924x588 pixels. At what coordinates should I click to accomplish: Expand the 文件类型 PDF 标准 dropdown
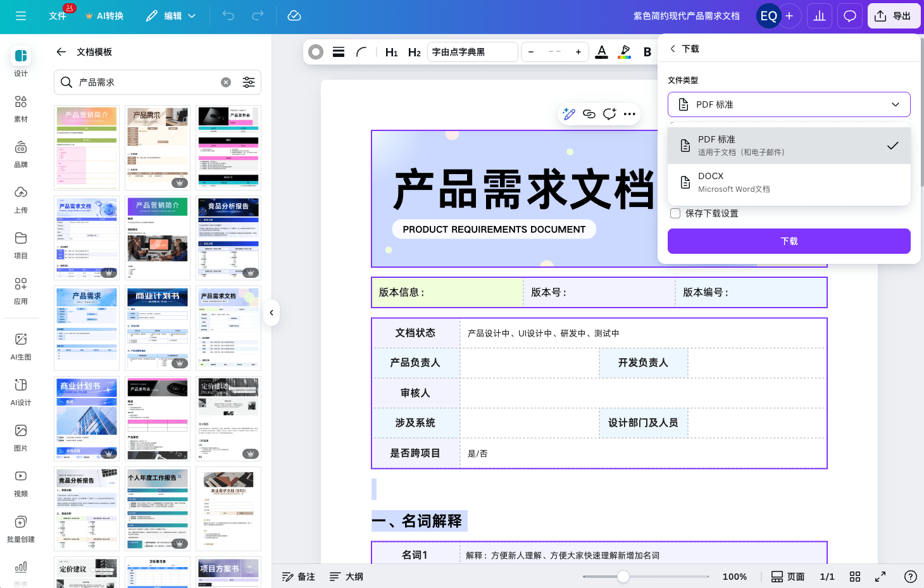789,104
